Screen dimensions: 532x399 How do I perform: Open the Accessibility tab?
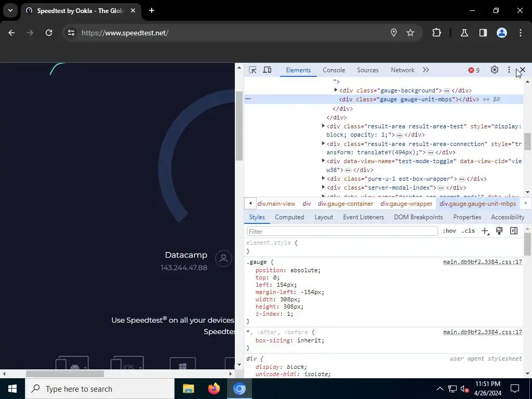coord(508,217)
